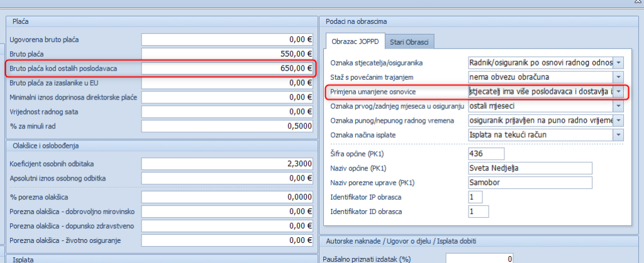This screenshot has height=263, width=644.
Task: Switch to the Stari Obrasci tab
Action: pos(409,42)
